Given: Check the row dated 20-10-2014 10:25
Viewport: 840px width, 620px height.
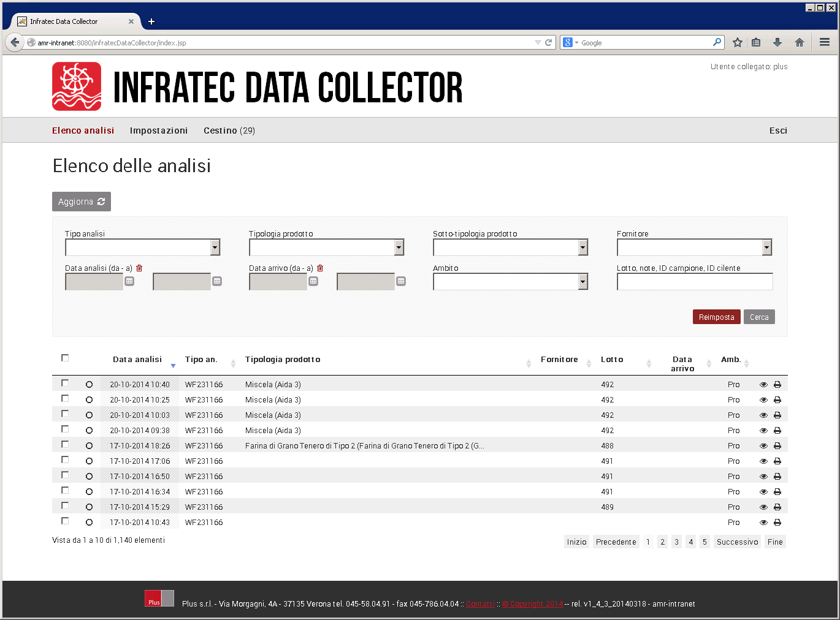Looking at the screenshot, I should pyautogui.click(x=65, y=398).
